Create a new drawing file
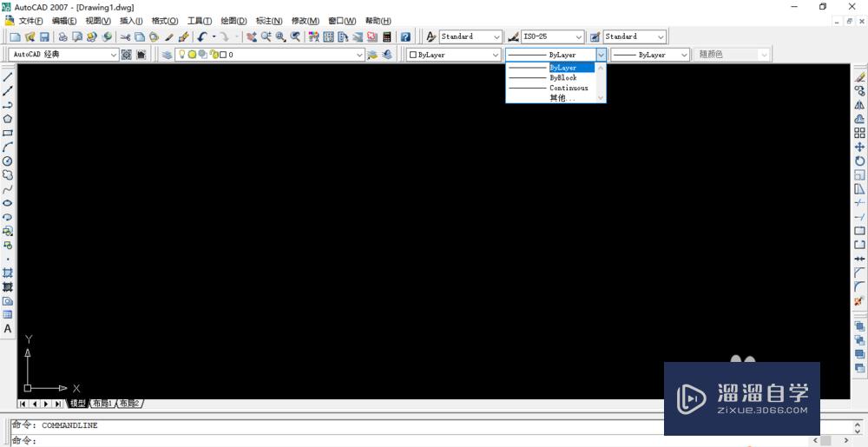 coord(16,36)
